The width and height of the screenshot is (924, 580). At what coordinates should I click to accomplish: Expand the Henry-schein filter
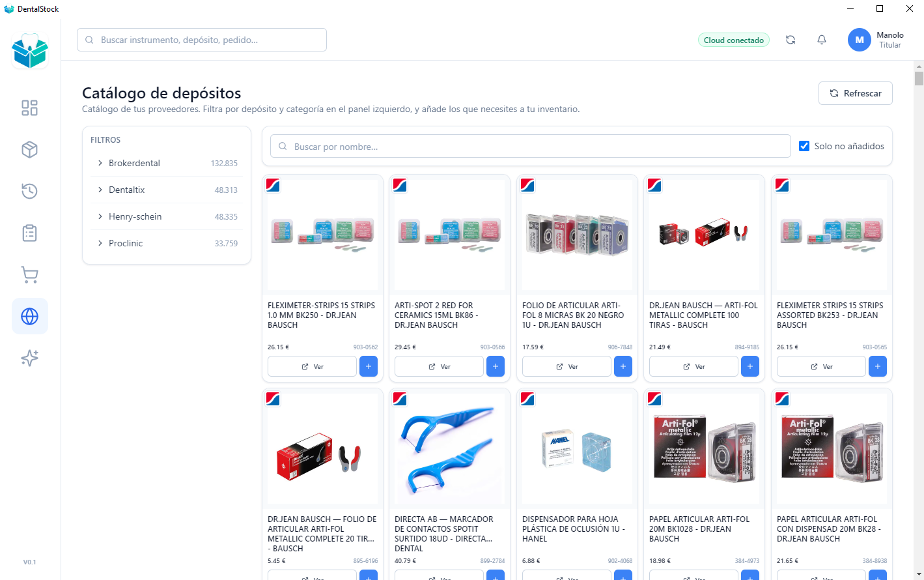(167, 216)
